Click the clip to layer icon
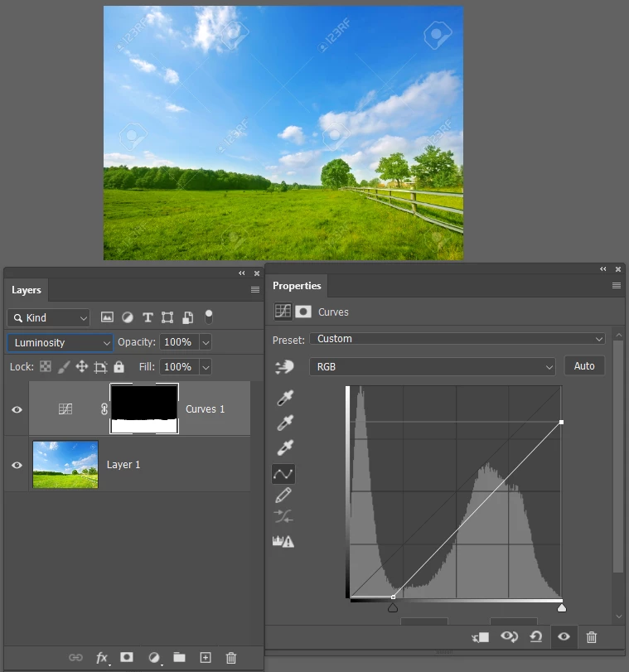629x672 pixels. click(481, 637)
